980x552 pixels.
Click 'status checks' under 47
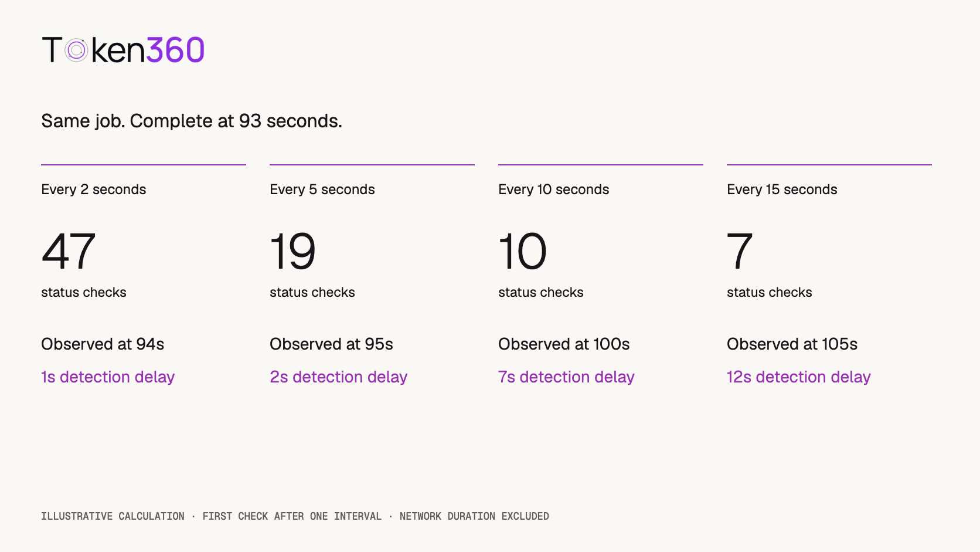point(84,292)
